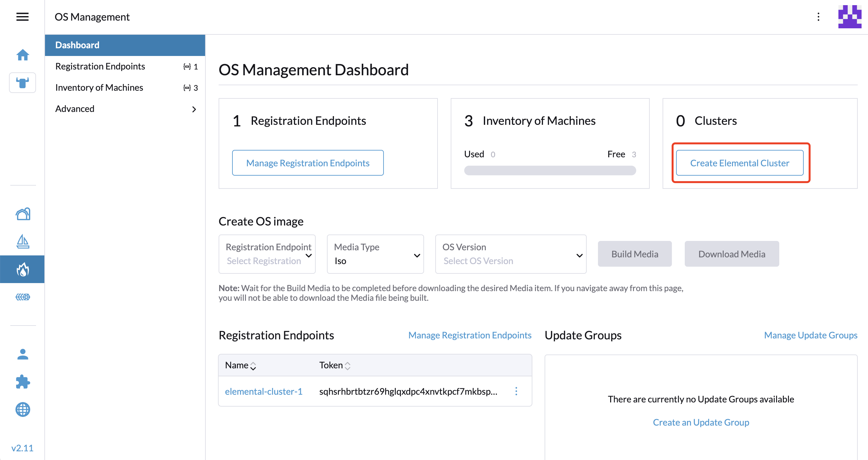
Task: Open the Rancher cow local cluster icon
Action: [x=23, y=83]
